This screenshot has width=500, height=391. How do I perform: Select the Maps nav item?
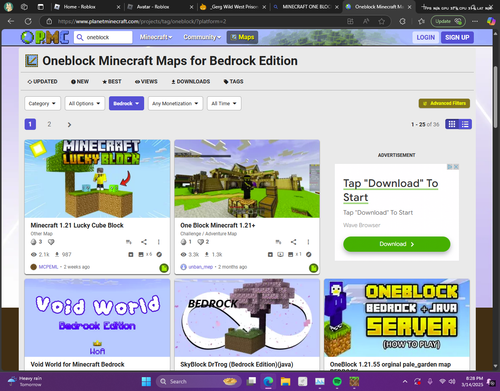[x=243, y=37]
